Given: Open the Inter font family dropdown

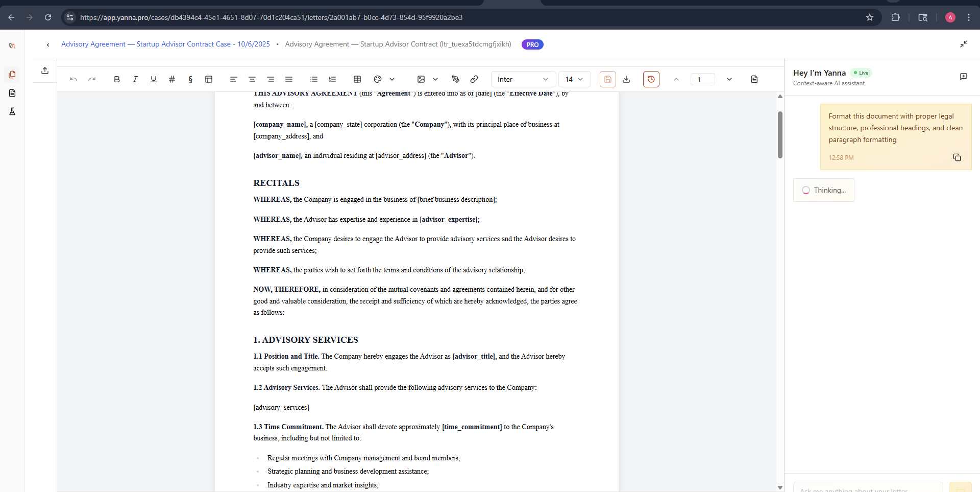Looking at the screenshot, I should 523,79.
